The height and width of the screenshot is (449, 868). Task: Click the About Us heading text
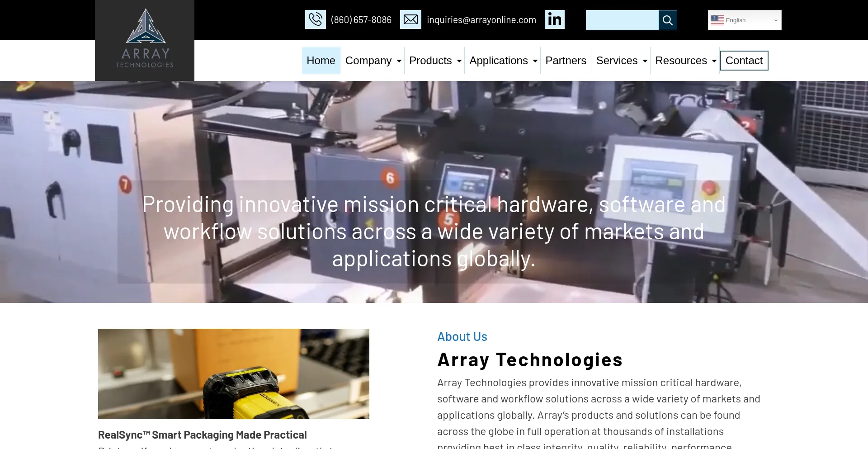[462, 337]
